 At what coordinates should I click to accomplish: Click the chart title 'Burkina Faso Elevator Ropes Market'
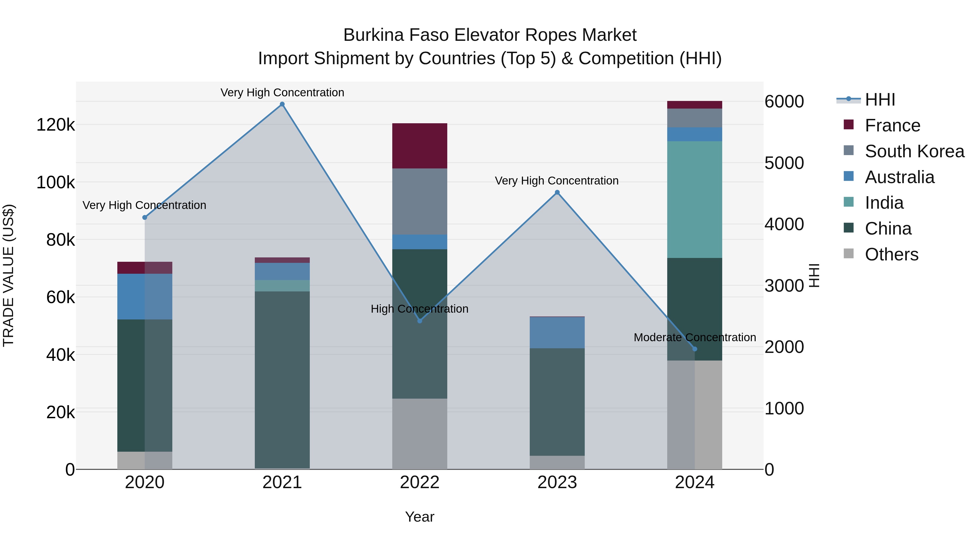point(490,35)
